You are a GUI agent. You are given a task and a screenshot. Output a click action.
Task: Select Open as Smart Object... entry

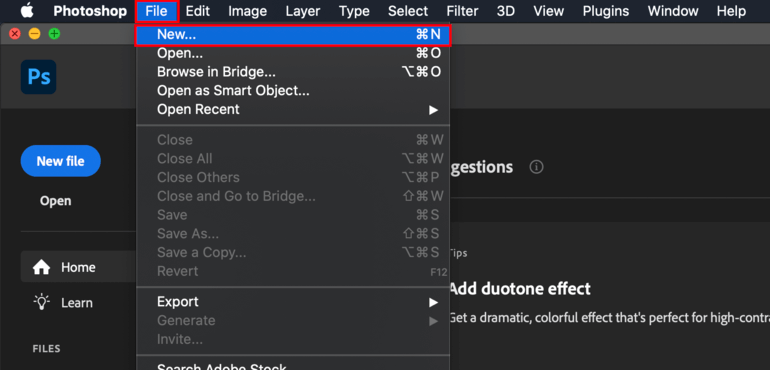(293, 90)
